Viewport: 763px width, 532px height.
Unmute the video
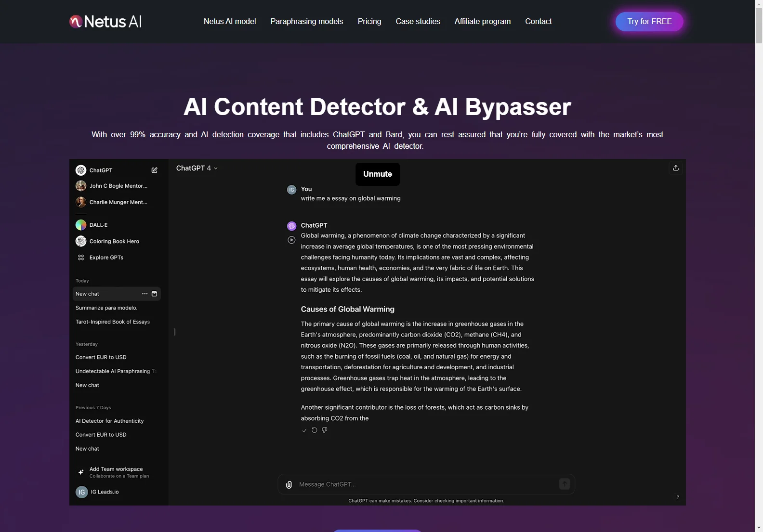click(x=378, y=174)
